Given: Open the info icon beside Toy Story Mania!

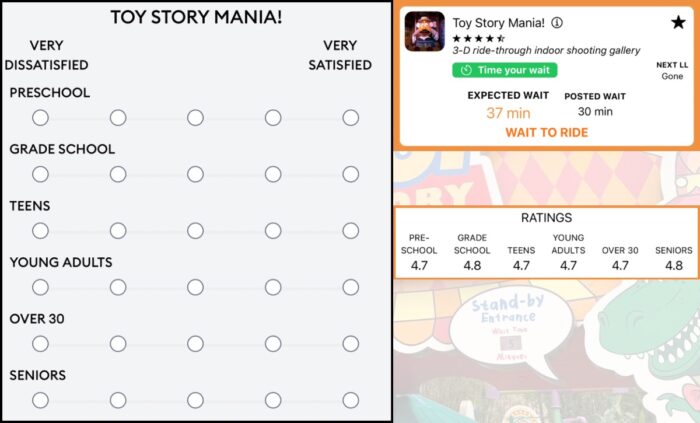Looking at the screenshot, I should pyautogui.click(x=557, y=23).
